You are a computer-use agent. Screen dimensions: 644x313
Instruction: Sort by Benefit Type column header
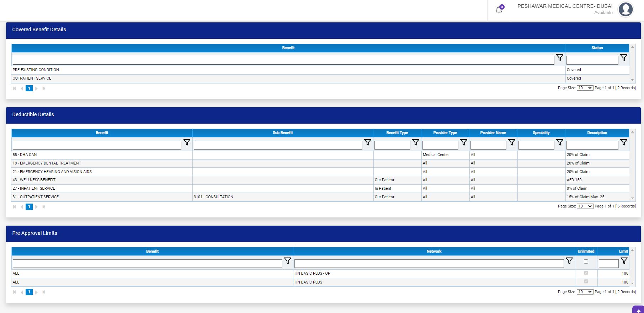(397, 133)
